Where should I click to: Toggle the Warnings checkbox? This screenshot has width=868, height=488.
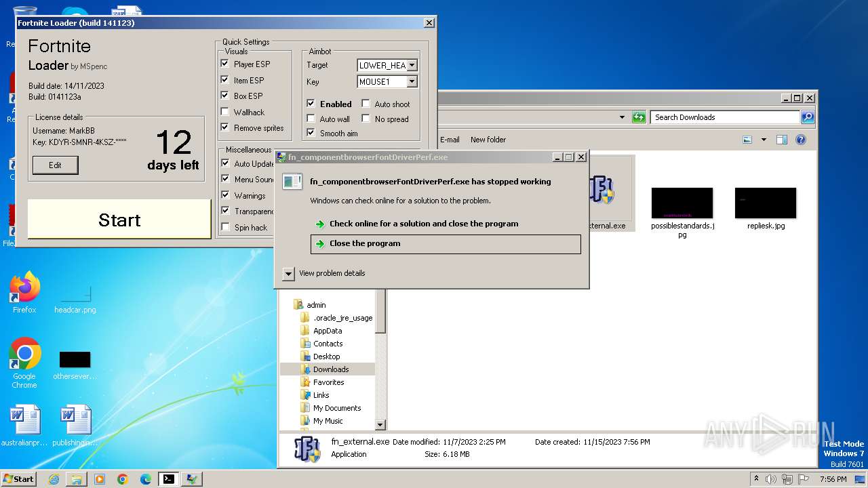(225, 195)
